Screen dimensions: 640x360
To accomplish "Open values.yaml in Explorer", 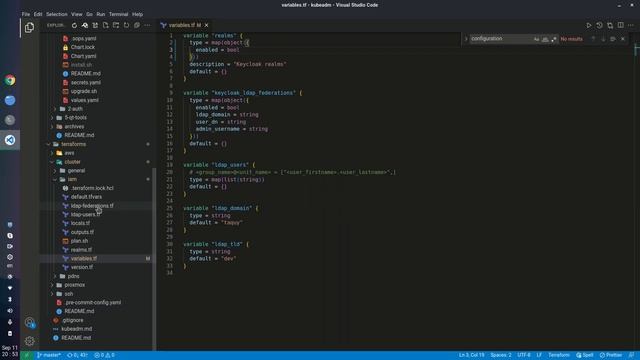I will tap(84, 100).
